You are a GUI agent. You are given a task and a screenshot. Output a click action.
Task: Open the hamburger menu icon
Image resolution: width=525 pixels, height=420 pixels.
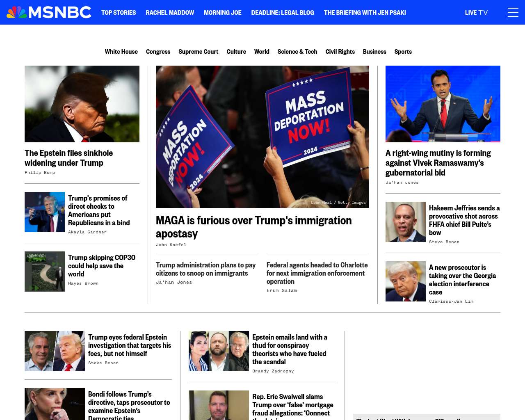coord(513,12)
